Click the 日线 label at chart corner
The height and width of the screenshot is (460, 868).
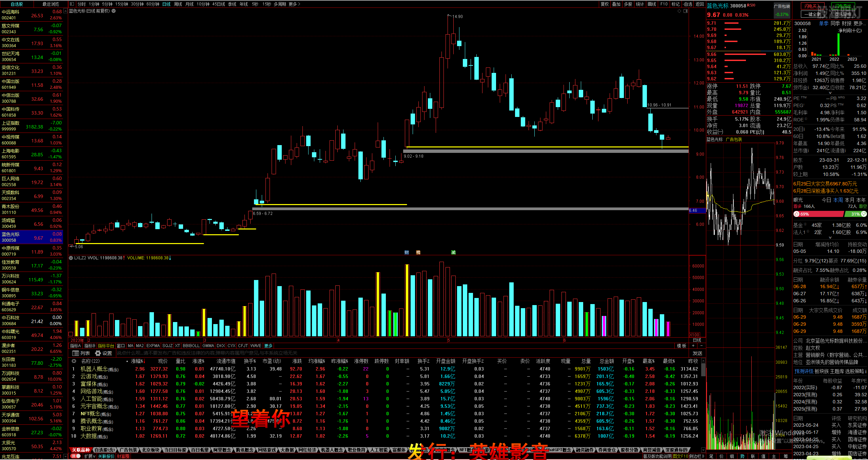697,340
